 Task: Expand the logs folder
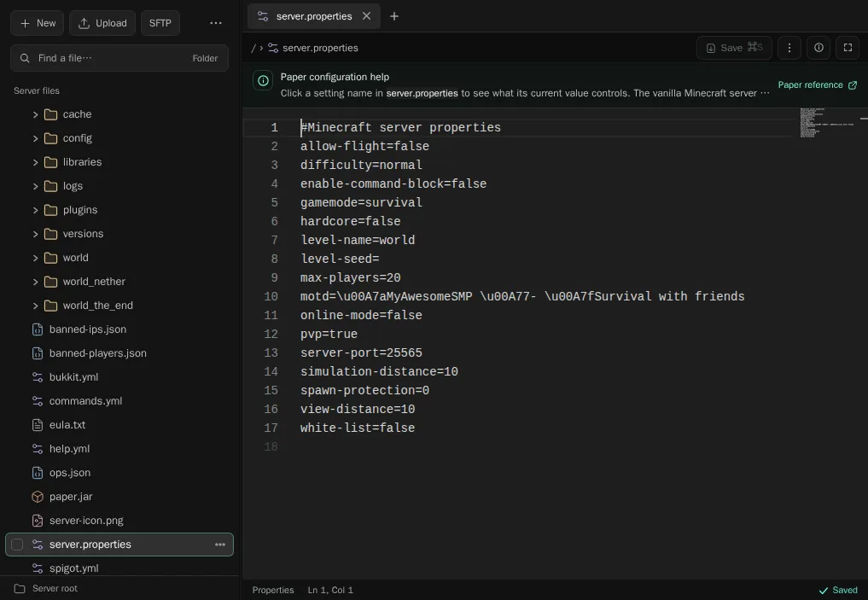point(36,186)
